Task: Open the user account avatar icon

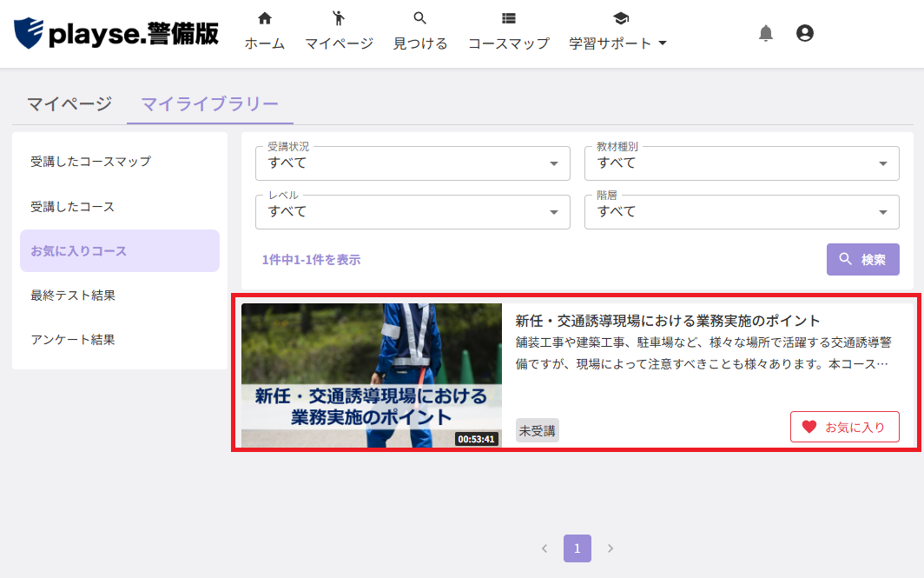Action: click(x=804, y=33)
